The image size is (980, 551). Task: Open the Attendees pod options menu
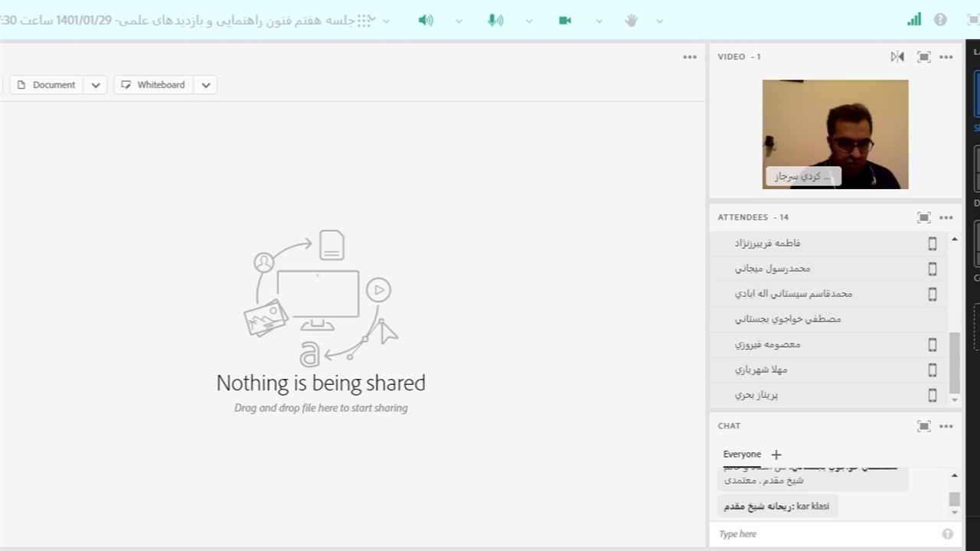coord(946,217)
